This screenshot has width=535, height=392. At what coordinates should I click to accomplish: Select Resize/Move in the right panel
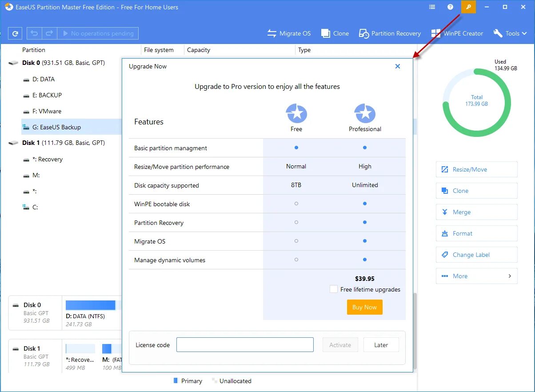pos(476,169)
